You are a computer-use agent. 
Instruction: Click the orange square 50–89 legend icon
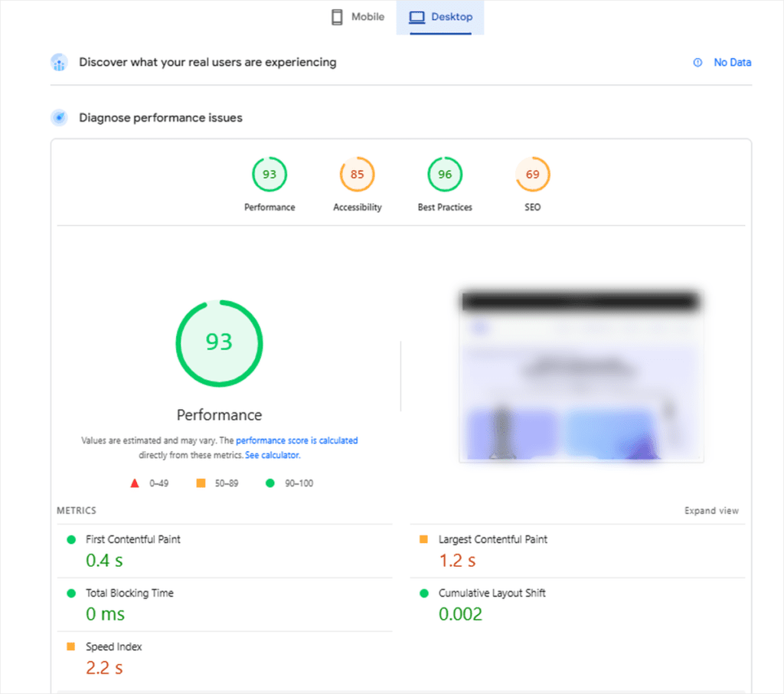tap(201, 483)
